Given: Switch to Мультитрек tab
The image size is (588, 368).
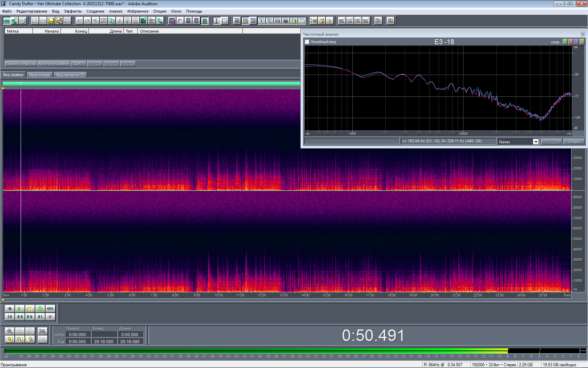Looking at the screenshot, I should (x=40, y=75).
